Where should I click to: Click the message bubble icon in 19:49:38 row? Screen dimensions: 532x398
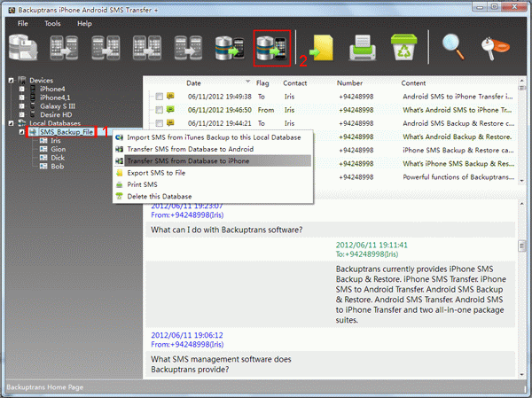170,96
